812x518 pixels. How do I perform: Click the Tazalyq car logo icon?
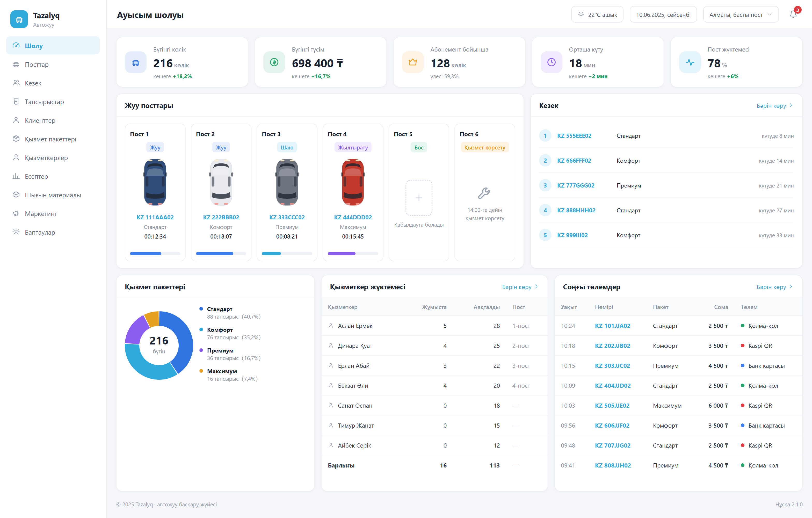pyautogui.click(x=19, y=20)
